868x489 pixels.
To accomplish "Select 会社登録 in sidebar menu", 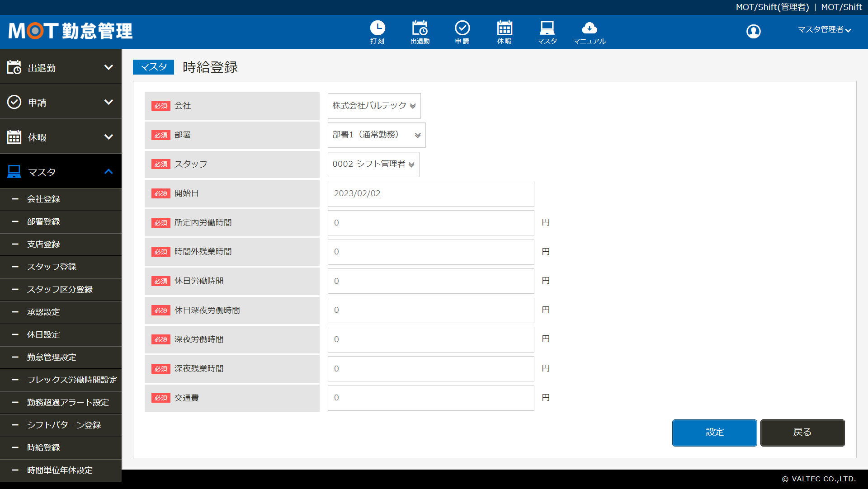I will pos(61,199).
